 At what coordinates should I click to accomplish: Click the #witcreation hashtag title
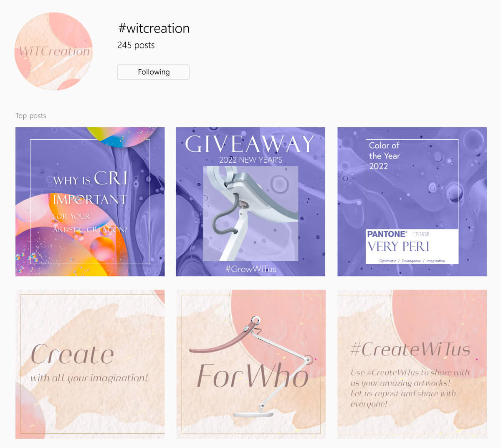(154, 28)
